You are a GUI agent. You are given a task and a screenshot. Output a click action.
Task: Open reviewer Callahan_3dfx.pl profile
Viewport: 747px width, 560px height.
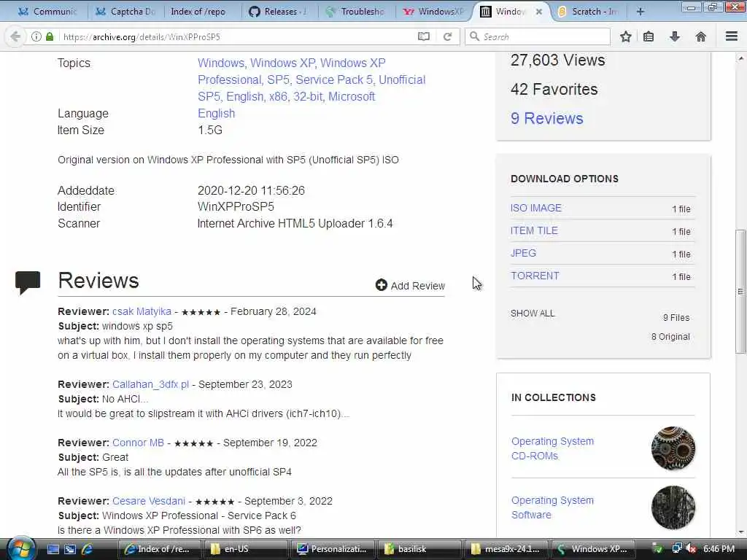pos(150,384)
